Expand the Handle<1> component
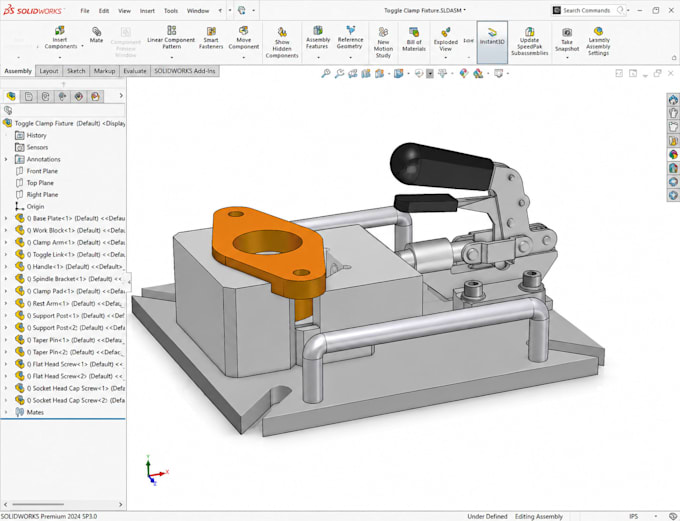680x521 pixels. tap(6, 267)
